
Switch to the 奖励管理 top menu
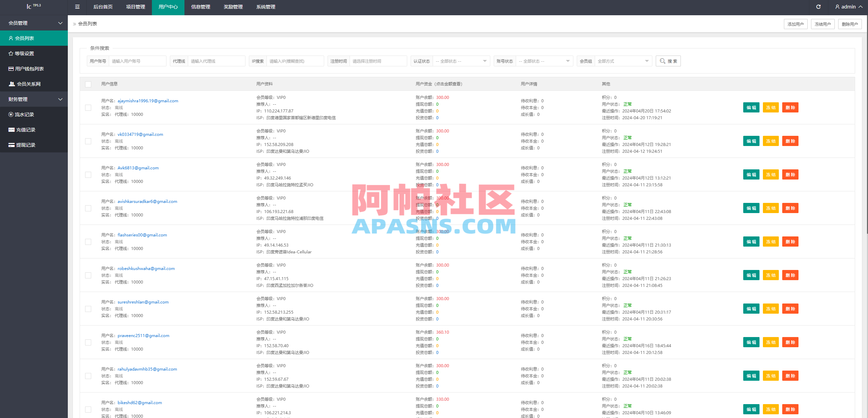(233, 7)
